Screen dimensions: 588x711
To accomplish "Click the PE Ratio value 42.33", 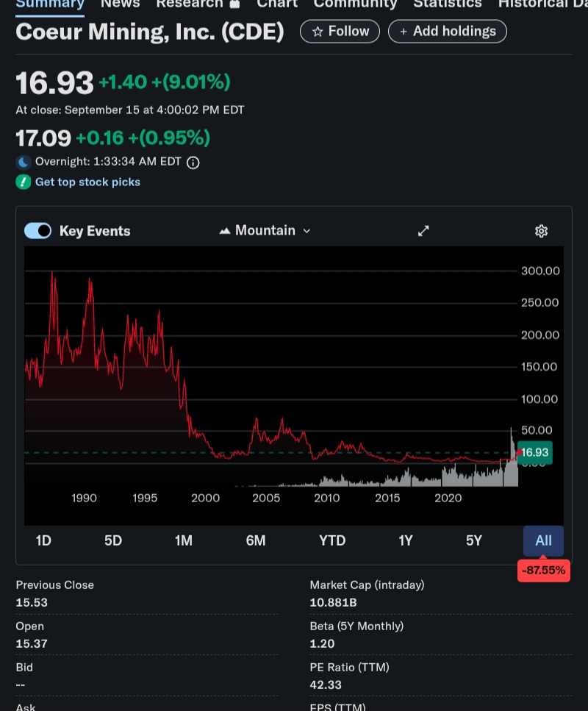I will tap(326, 685).
